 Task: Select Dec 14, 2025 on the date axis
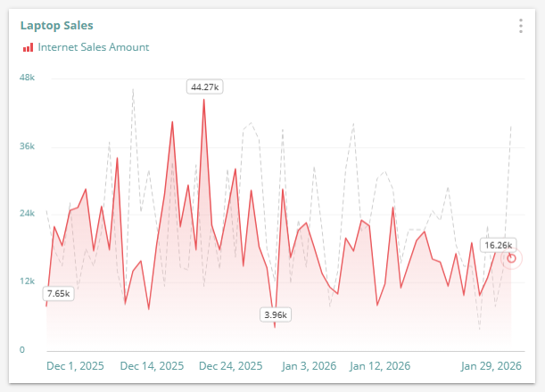pyautogui.click(x=152, y=366)
